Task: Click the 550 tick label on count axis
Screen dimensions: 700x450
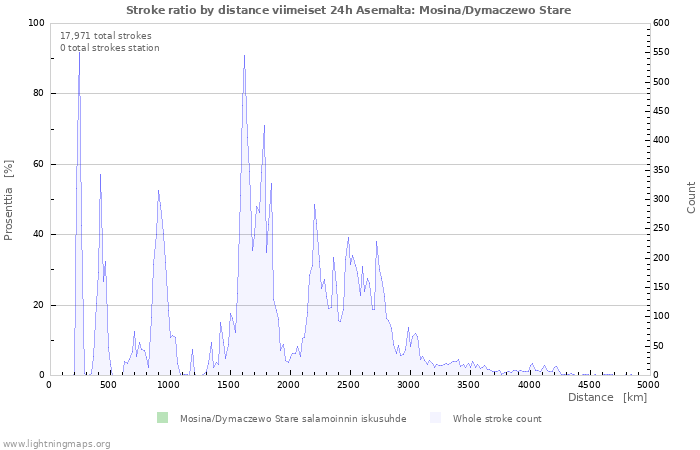Action: pyautogui.click(x=661, y=52)
